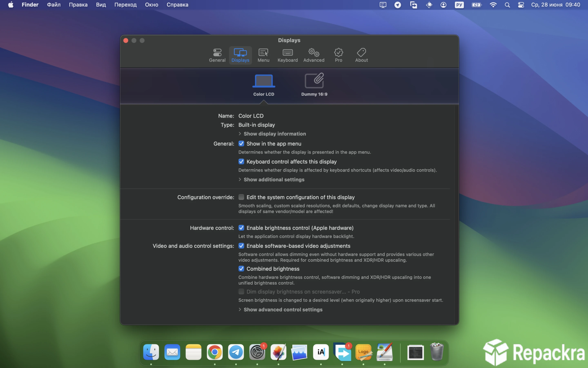Expand Show display information

(272, 134)
